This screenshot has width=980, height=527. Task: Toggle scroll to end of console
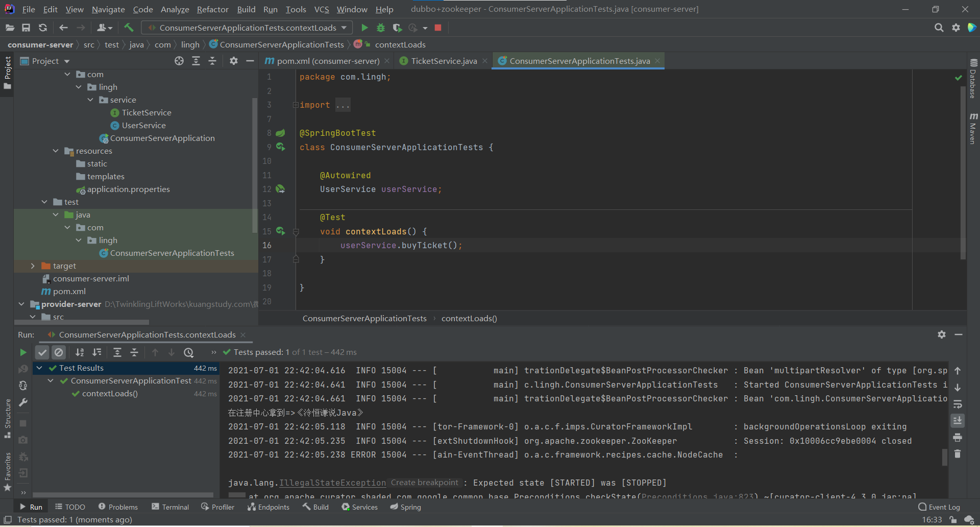click(958, 421)
